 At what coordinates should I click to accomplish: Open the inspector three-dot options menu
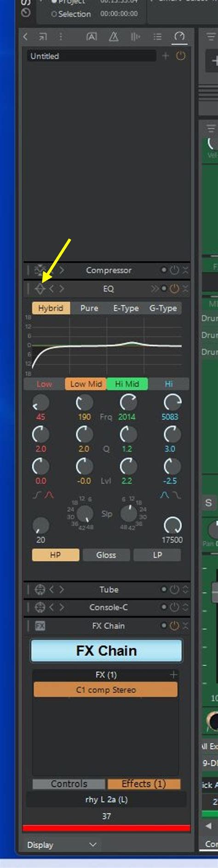[x=61, y=37]
